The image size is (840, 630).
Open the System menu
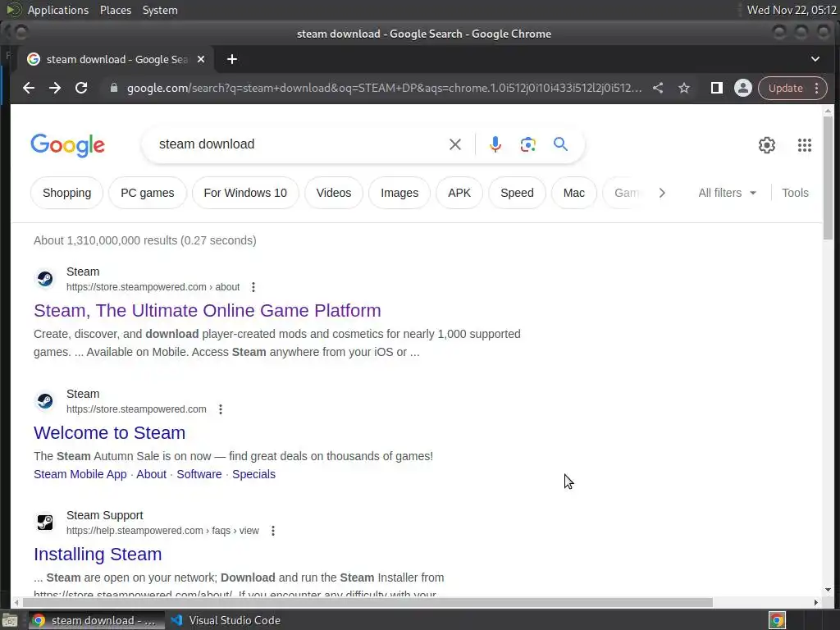tap(160, 10)
